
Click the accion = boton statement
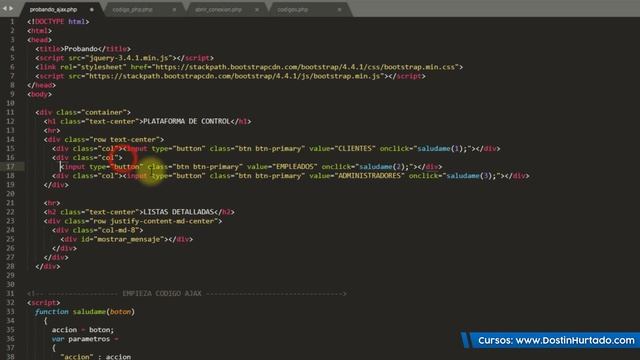[83, 330]
